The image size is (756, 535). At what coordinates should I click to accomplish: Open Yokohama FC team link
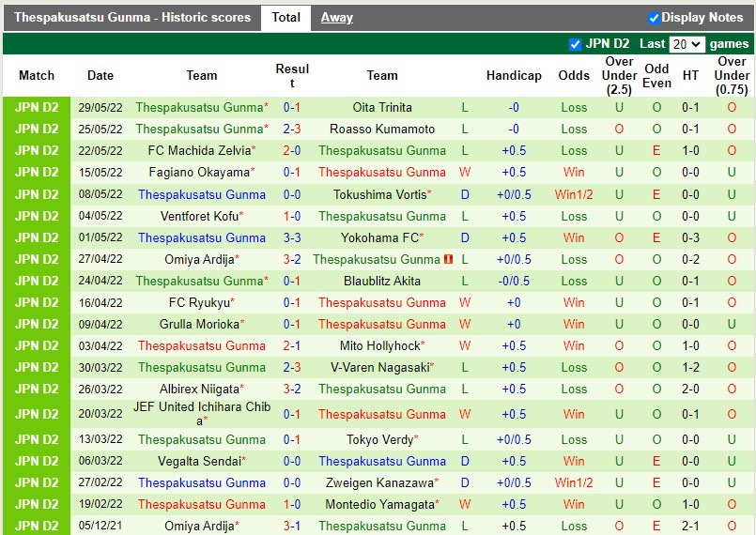(380, 238)
